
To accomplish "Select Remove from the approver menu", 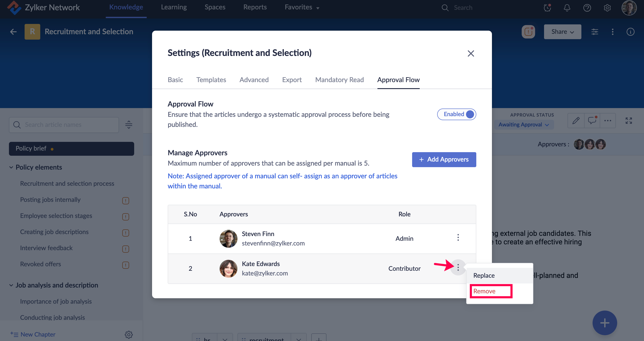I will (x=484, y=291).
